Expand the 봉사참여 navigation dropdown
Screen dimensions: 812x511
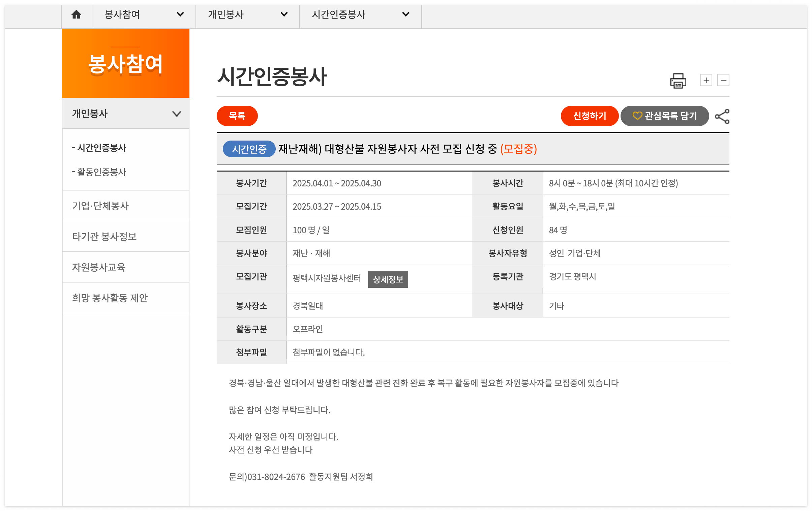pyautogui.click(x=180, y=14)
